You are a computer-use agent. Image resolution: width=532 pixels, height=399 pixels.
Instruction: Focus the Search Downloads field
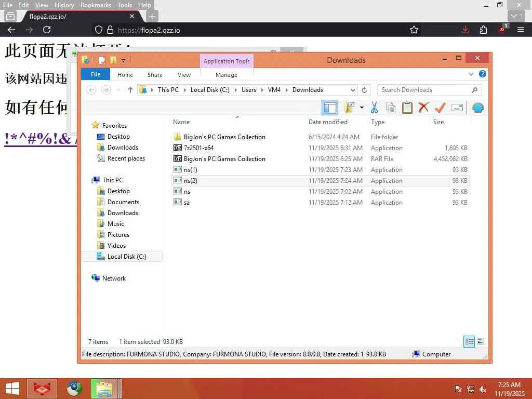click(429, 90)
